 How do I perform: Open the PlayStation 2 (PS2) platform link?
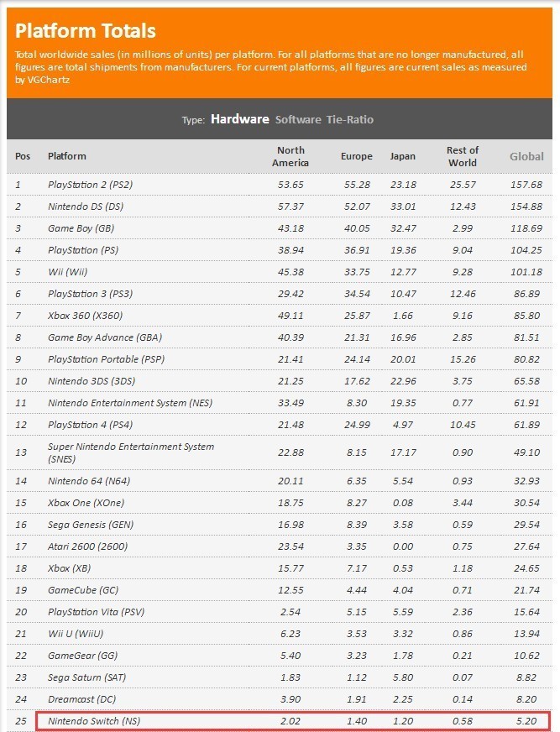(x=91, y=185)
